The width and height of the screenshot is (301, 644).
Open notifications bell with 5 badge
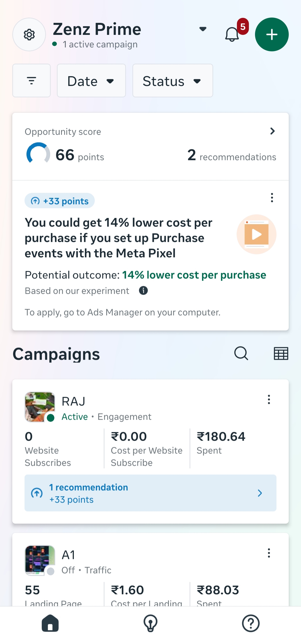click(232, 34)
